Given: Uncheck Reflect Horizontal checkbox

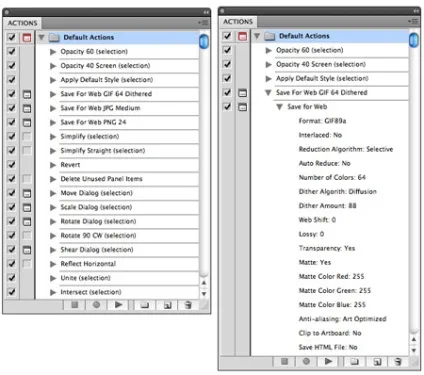Looking at the screenshot, I should pos(12,264).
